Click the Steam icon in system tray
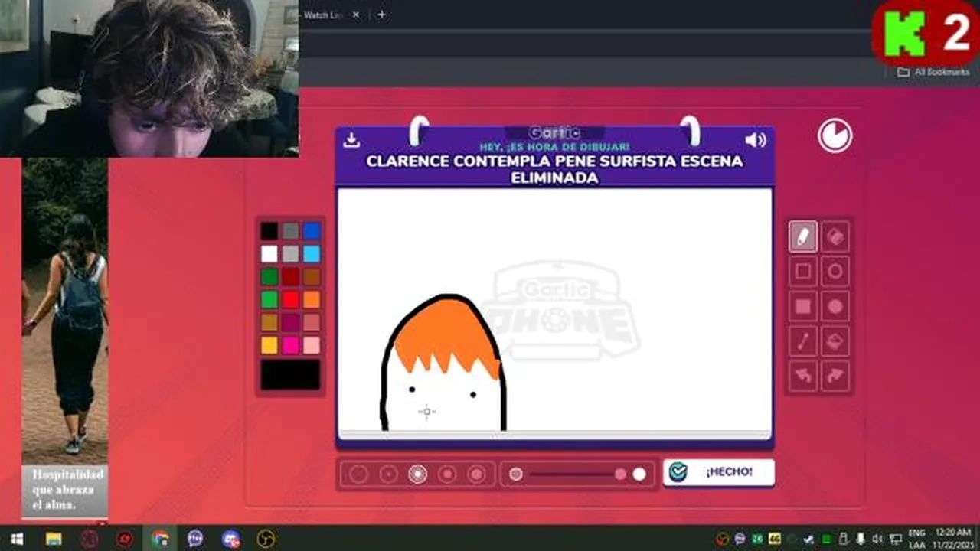 pos(809,539)
